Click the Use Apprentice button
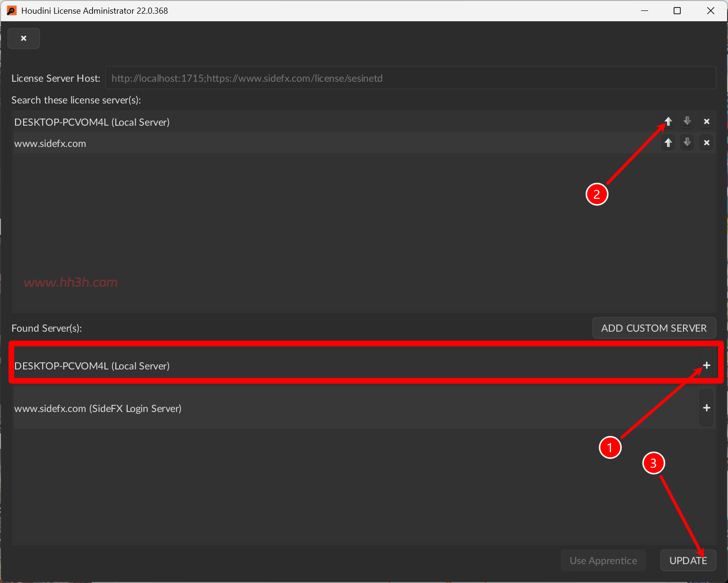Image resolution: width=728 pixels, height=583 pixels. [x=603, y=560]
